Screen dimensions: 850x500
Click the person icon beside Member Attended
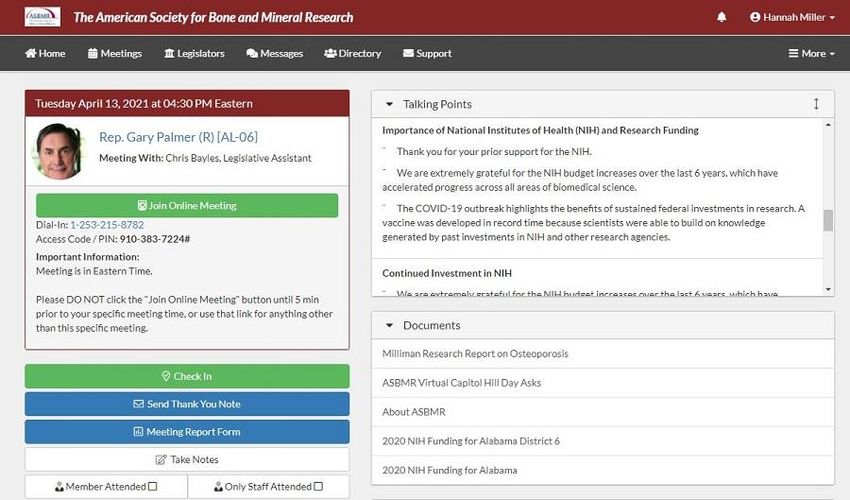tap(59, 487)
